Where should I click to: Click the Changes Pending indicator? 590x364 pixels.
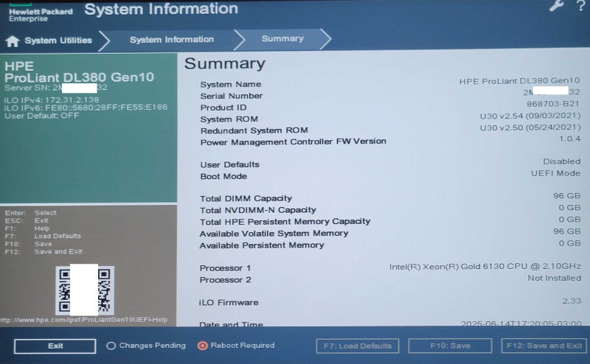pos(146,345)
